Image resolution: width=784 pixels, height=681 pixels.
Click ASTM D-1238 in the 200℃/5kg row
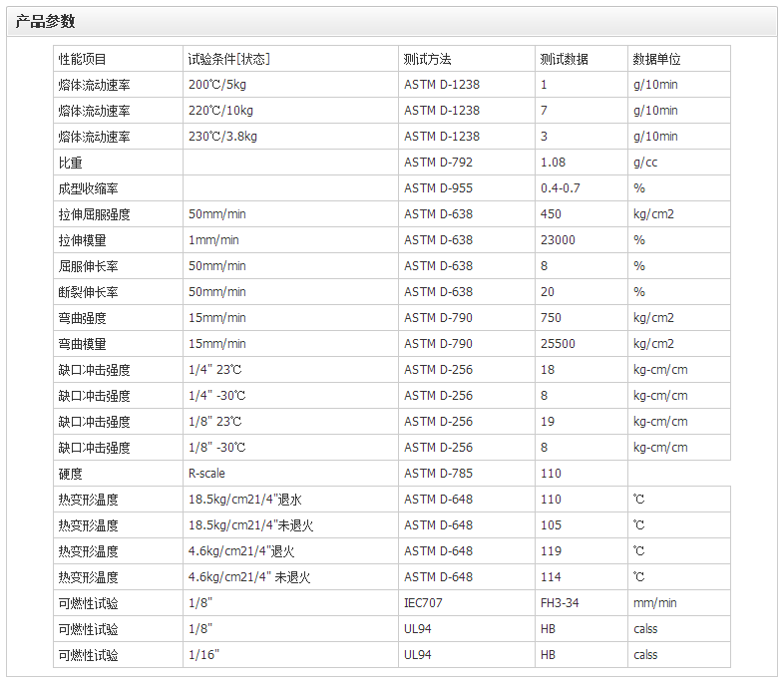pos(467,85)
